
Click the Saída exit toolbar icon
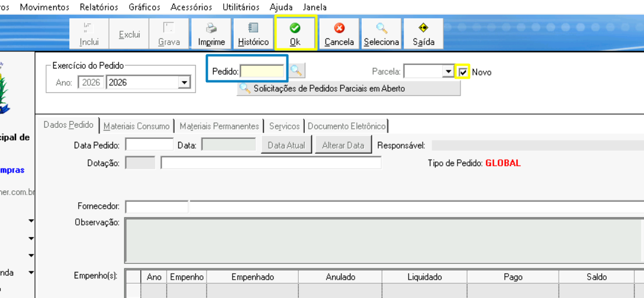pyautogui.click(x=423, y=28)
